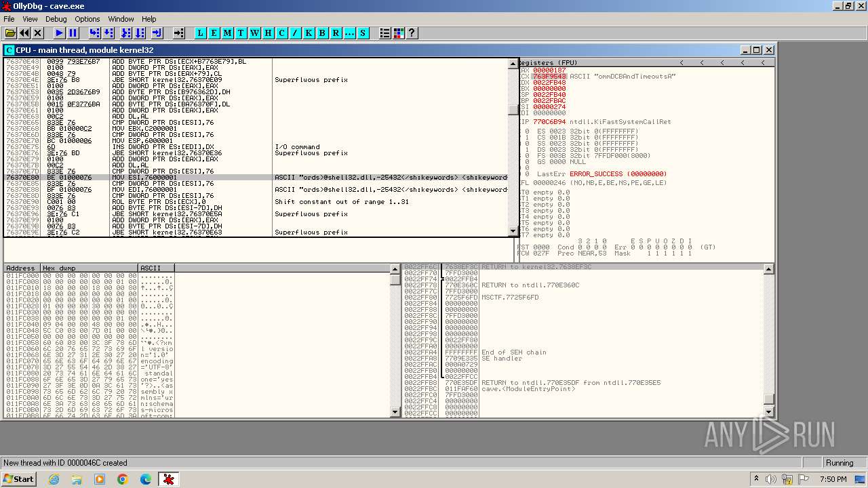Image resolution: width=868 pixels, height=488 pixels.
Task: Open the Options menu
Action: pyautogui.click(x=87, y=19)
